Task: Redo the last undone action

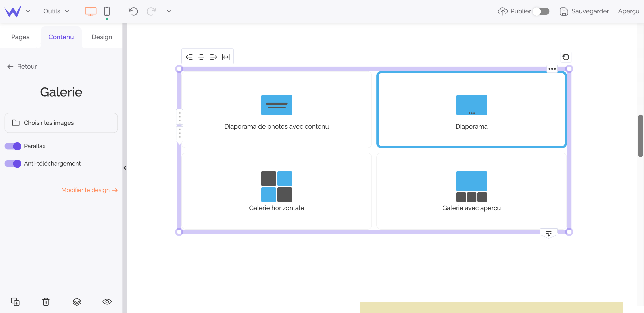Action: [x=151, y=12]
